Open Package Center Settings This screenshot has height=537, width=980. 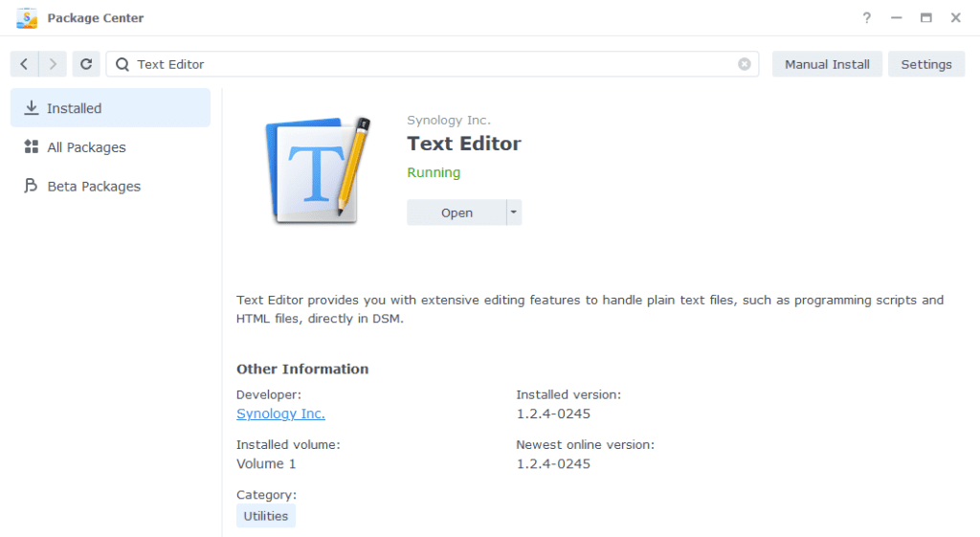[926, 64]
